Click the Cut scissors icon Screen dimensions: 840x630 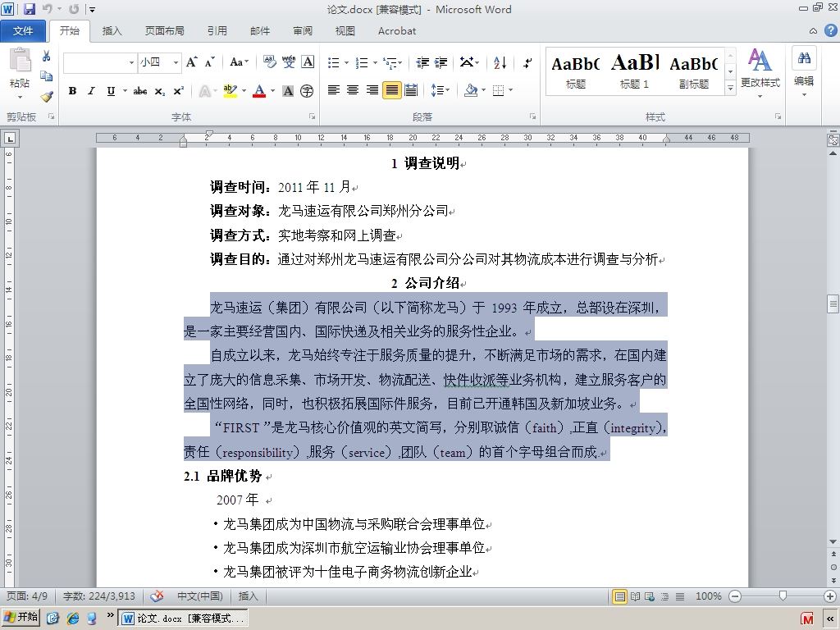[46, 56]
